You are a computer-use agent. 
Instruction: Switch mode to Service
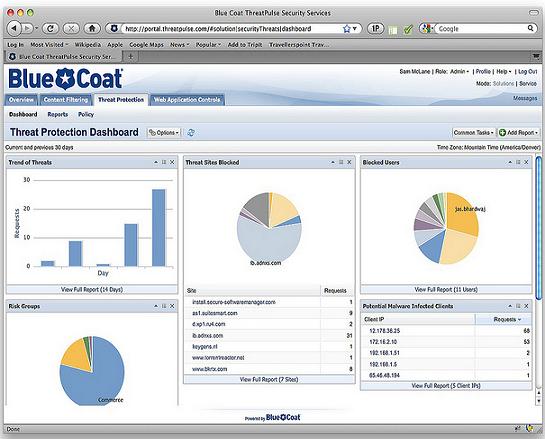point(528,84)
